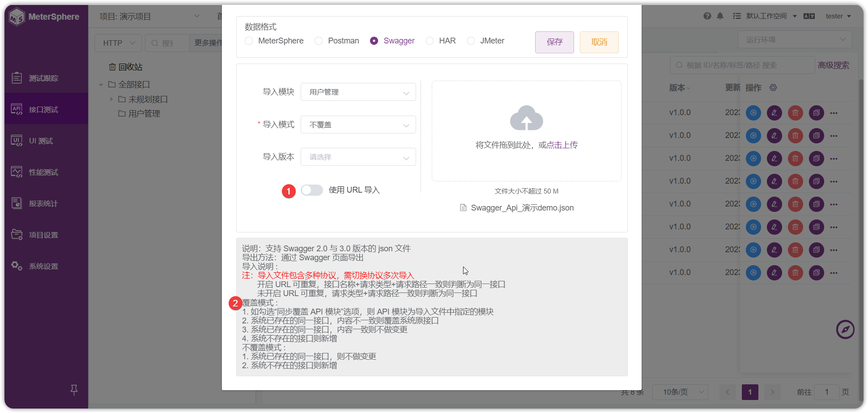Image resolution: width=868 pixels, height=413 pixels.
Task: Click the next page arrow
Action: (x=772, y=392)
